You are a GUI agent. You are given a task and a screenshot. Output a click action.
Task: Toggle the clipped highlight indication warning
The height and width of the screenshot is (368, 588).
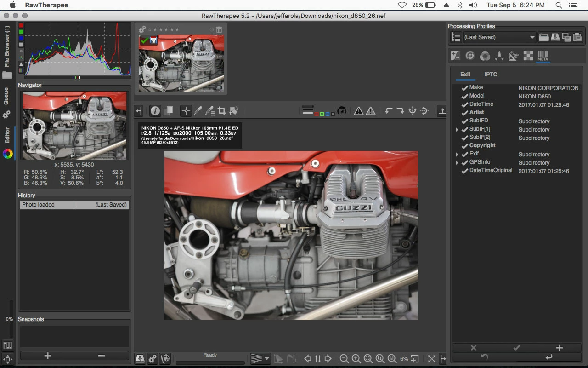371,111
